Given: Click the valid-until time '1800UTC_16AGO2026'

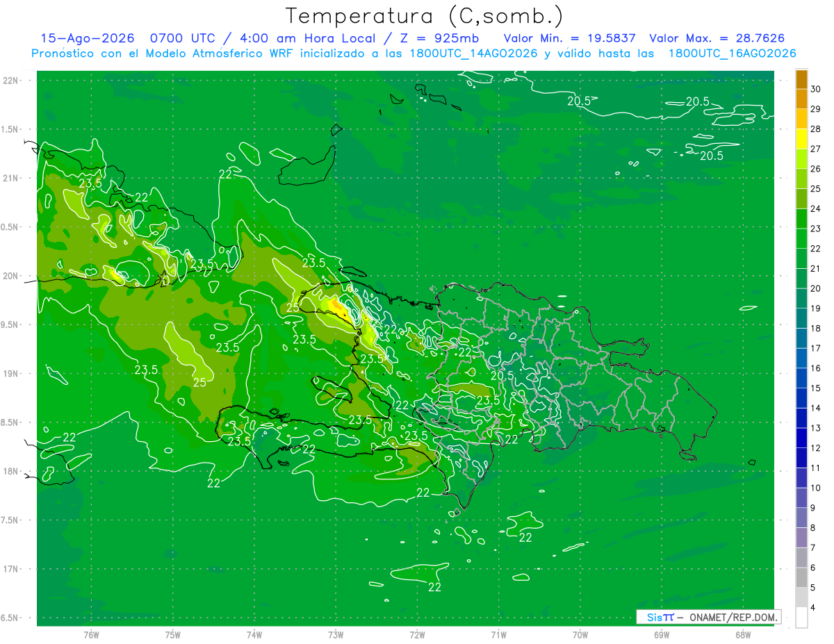Looking at the screenshot, I should [733, 53].
